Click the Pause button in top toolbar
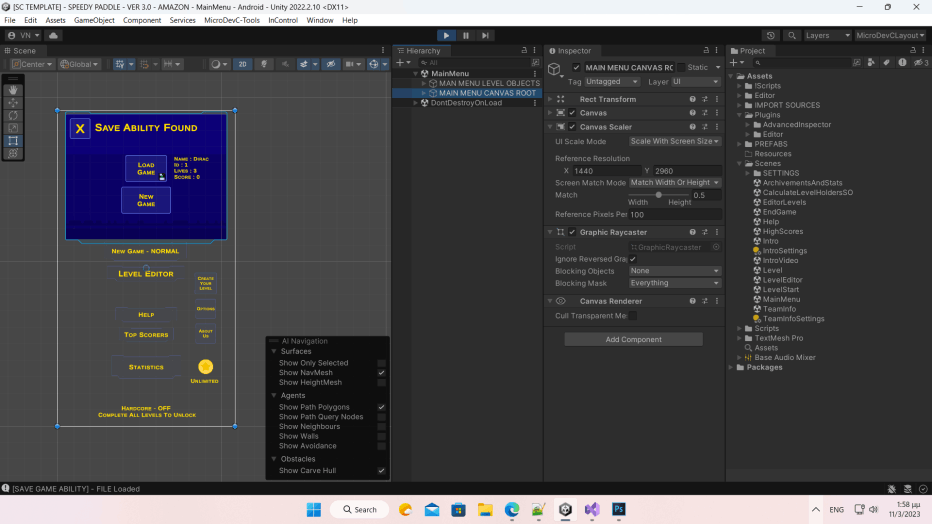Screen dimensions: 932x524 [x=466, y=35]
